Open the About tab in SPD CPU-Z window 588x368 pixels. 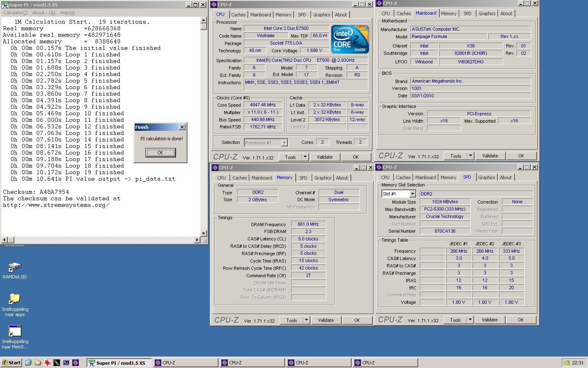(x=506, y=177)
